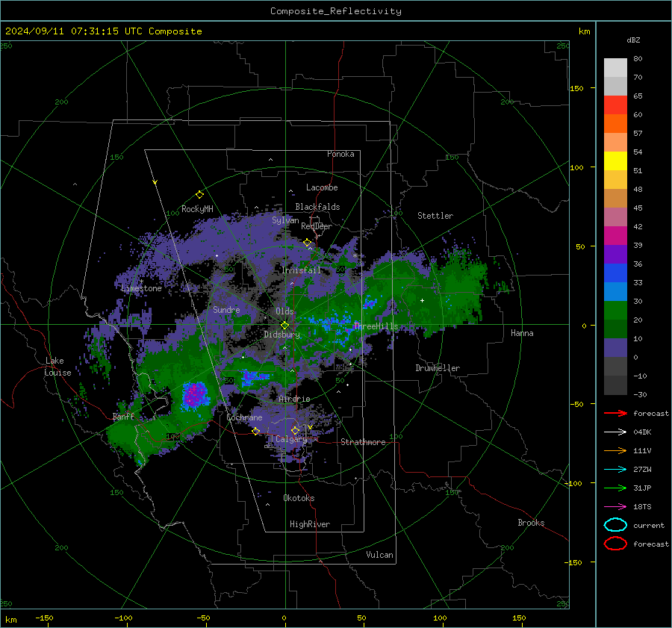Click the Stettler town label
Image resolution: width=672 pixels, height=628 pixels.
(x=435, y=216)
